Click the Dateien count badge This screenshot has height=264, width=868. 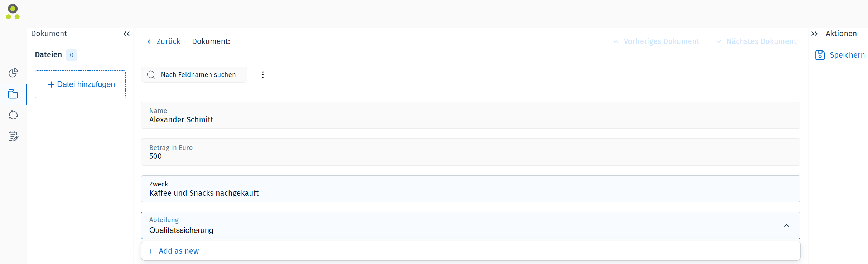pyautogui.click(x=72, y=55)
